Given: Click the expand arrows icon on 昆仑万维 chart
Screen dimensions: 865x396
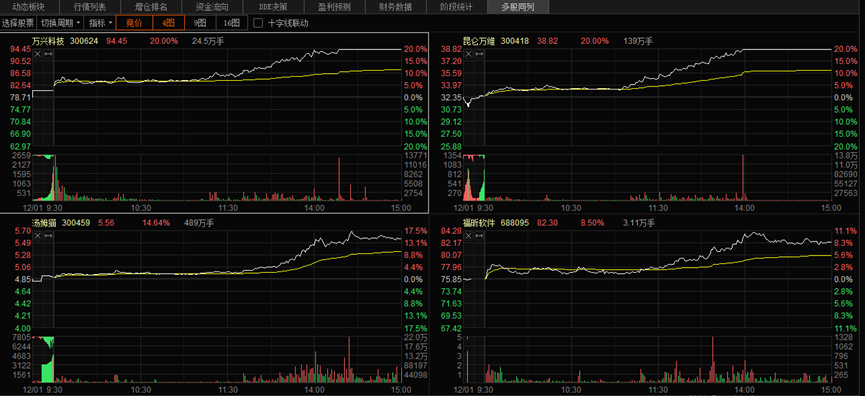Looking at the screenshot, I should pyautogui.click(x=479, y=53).
